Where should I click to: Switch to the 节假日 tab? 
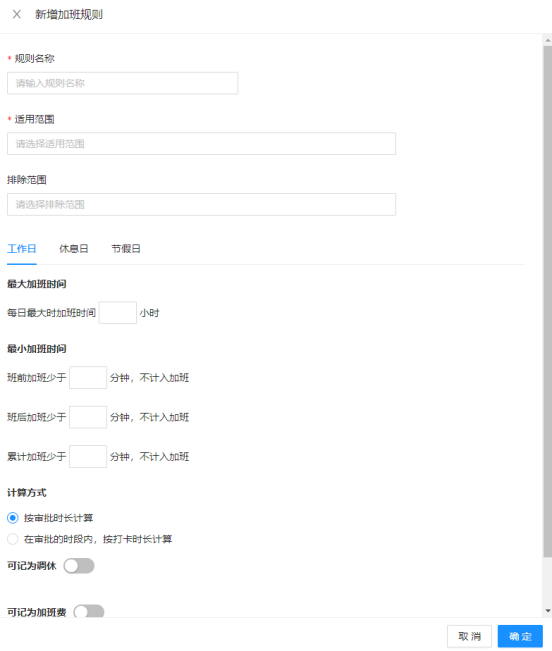pyautogui.click(x=126, y=249)
